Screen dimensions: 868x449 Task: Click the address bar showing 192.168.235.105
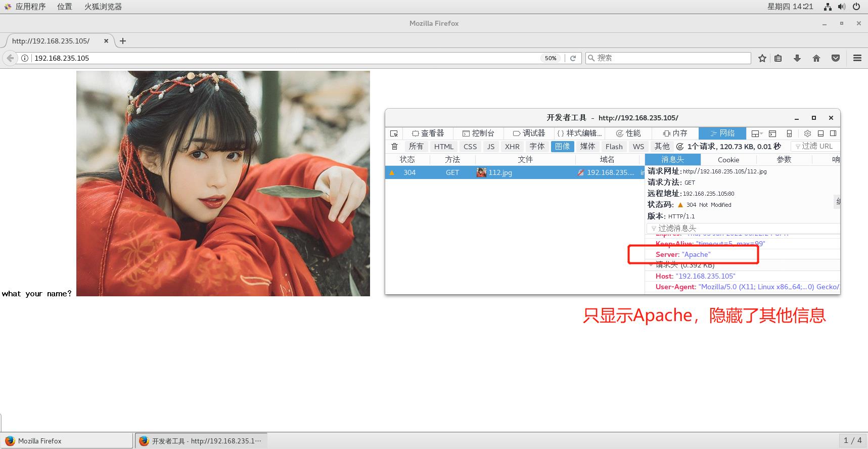[x=286, y=58]
